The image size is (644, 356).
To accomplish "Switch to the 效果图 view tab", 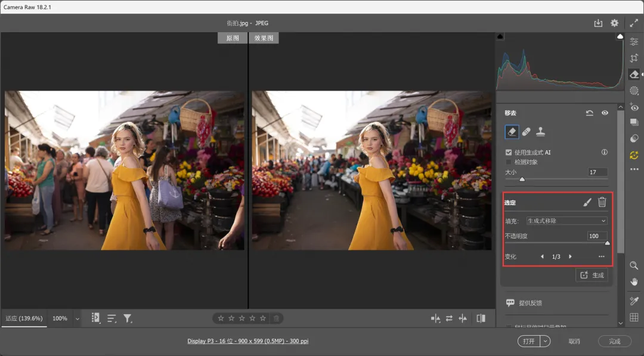I will tap(264, 38).
